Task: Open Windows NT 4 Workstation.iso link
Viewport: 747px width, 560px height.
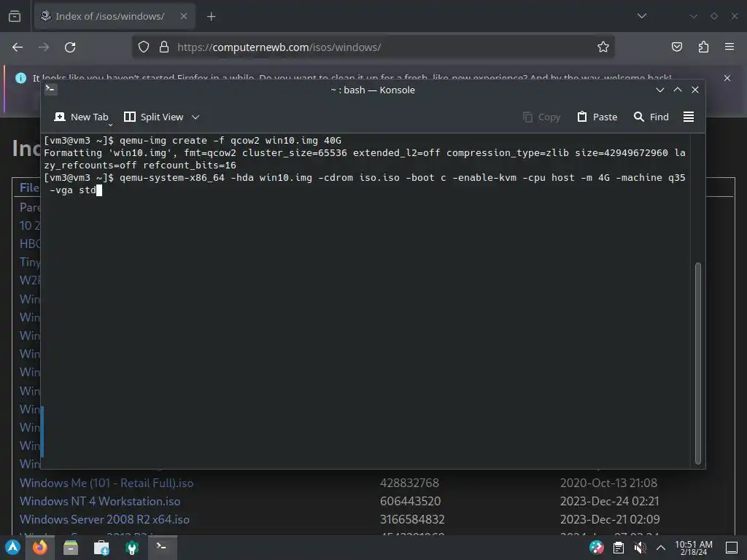Action: point(100,501)
